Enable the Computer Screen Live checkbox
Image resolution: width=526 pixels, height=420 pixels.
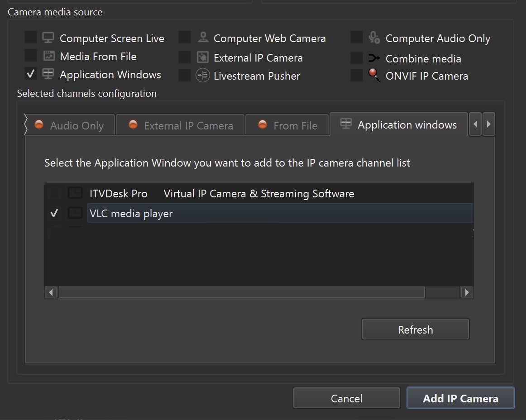(x=31, y=38)
